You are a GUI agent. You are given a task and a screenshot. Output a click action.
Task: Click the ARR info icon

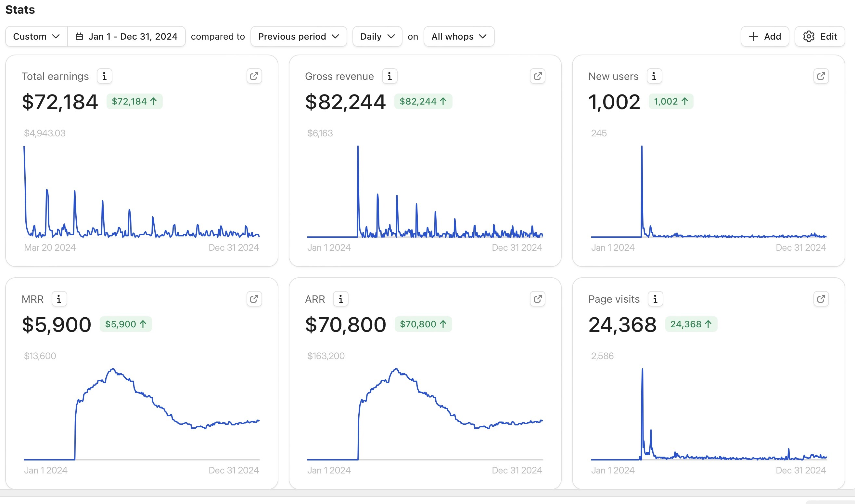click(x=340, y=299)
